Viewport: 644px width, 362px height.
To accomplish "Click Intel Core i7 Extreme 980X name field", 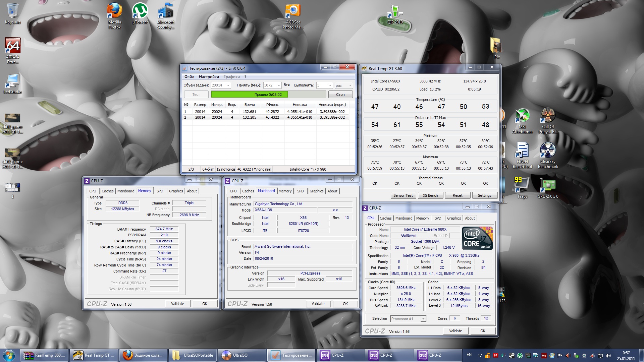I will [x=425, y=230].
